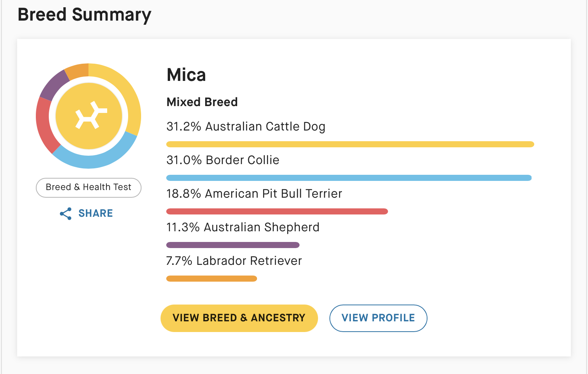Click the 31.2% Australian Cattle Dog label
Viewport: 588px width, 374px height.
[x=246, y=126]
